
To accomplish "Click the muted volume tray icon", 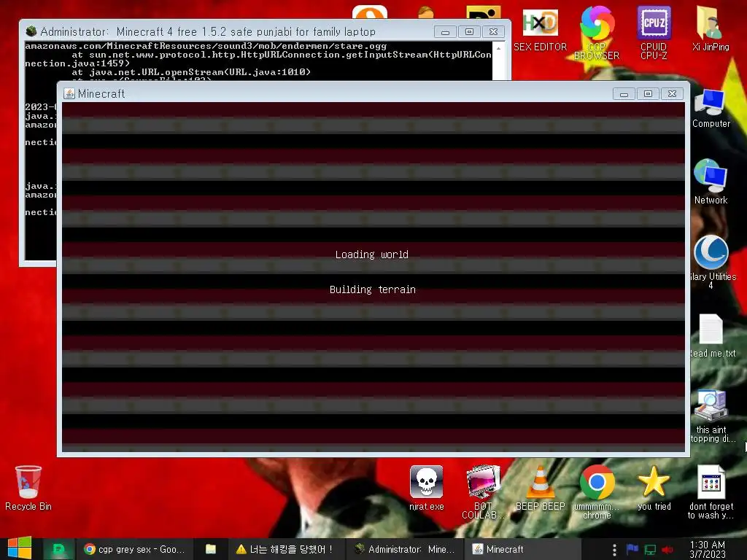I will pos(667,550).
